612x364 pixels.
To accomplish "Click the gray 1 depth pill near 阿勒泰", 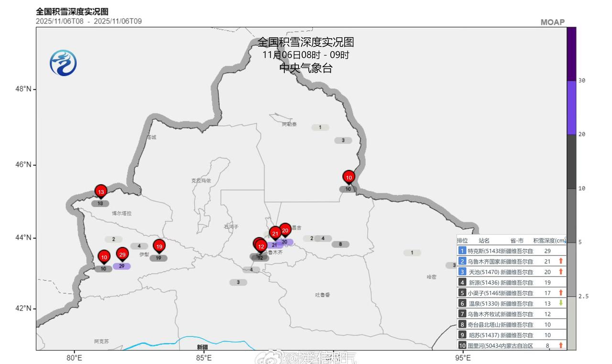I will pos(320,128).
